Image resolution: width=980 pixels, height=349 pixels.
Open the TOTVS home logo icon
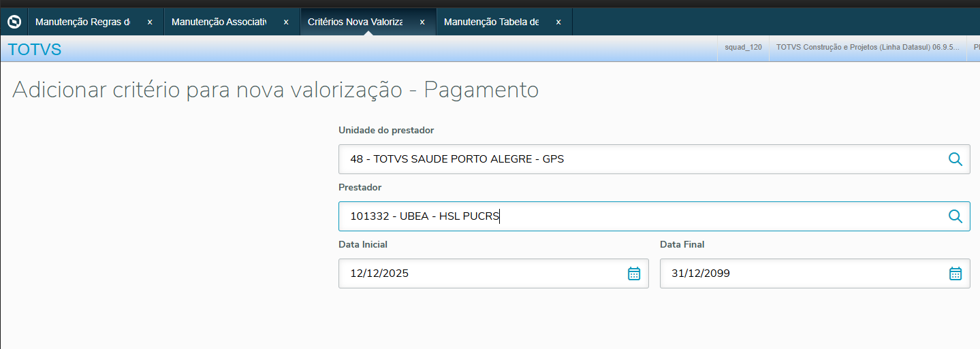pos(14,22)
